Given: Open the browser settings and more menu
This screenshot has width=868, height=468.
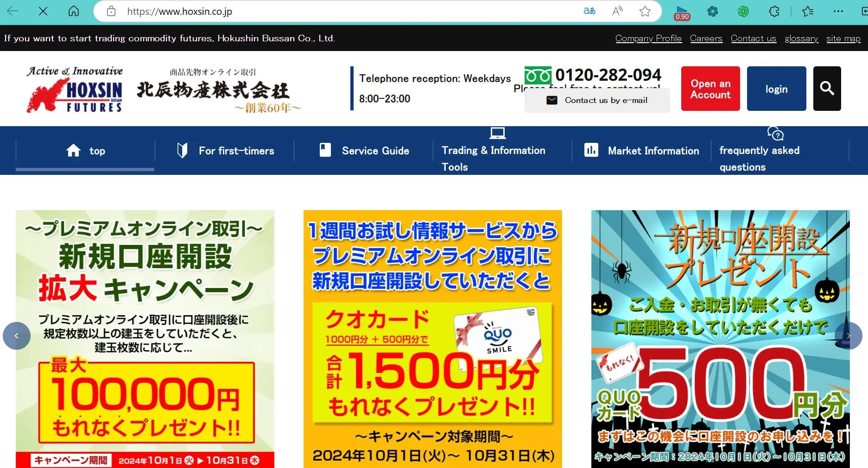Looking at the screenshot, I should (x=838, y=11).
